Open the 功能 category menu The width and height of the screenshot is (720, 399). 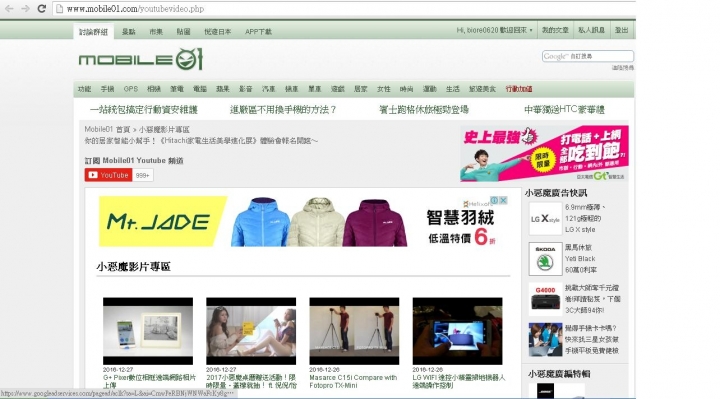coord(84,89)
